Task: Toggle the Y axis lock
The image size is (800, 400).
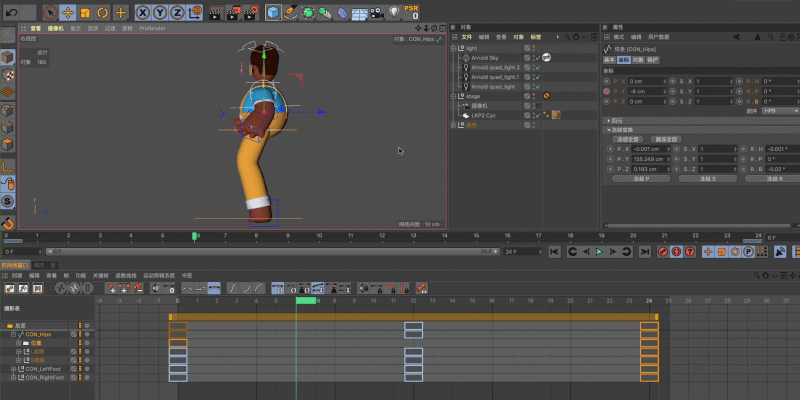Action: coord(160,12)
